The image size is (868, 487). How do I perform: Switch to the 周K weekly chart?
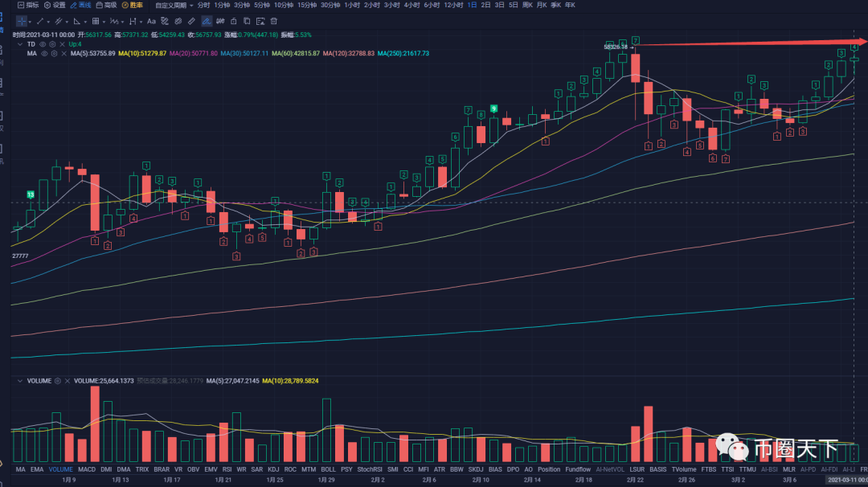pos(528,5)
